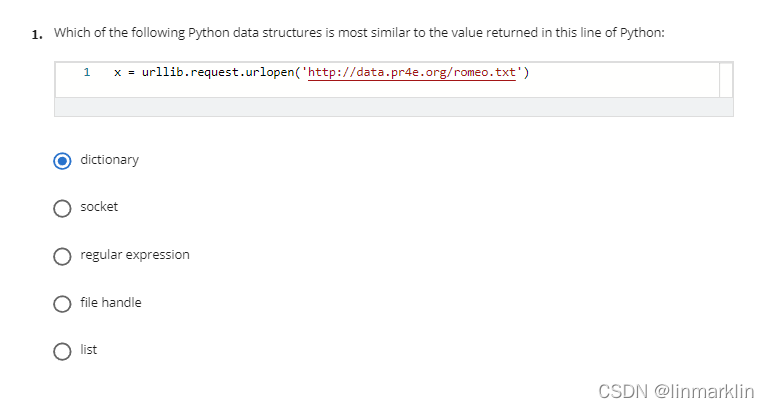Pick the regular expression radio circle
Screen dimensions: 769x408
coord(62,256)
